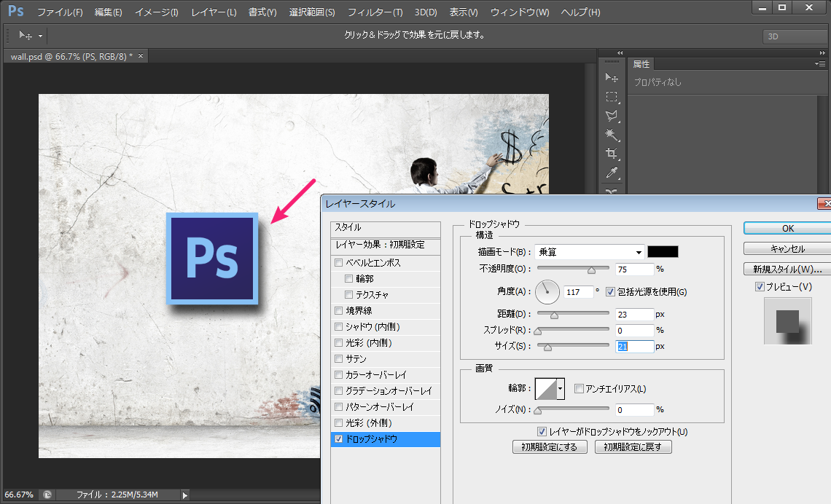Enable the アンチエイリアス checkbox

(x=579, y=389)
